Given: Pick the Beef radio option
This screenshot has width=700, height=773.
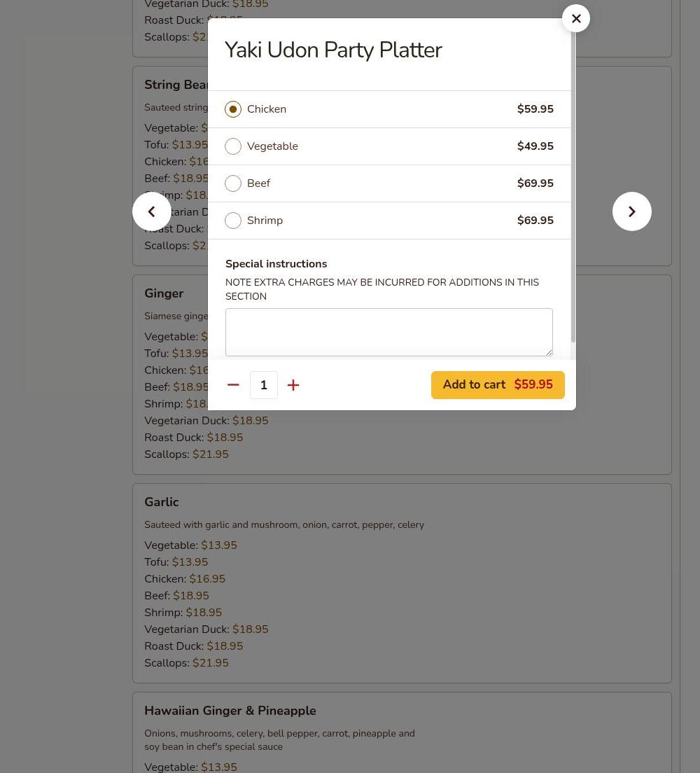Looking at the screenshot, I should (x=233, y=183).
